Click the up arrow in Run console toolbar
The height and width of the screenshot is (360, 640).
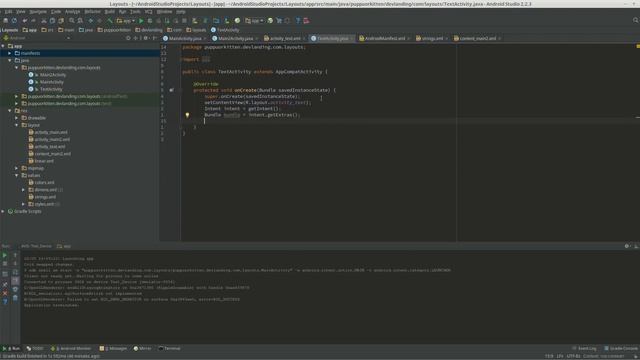pos(15,255)
